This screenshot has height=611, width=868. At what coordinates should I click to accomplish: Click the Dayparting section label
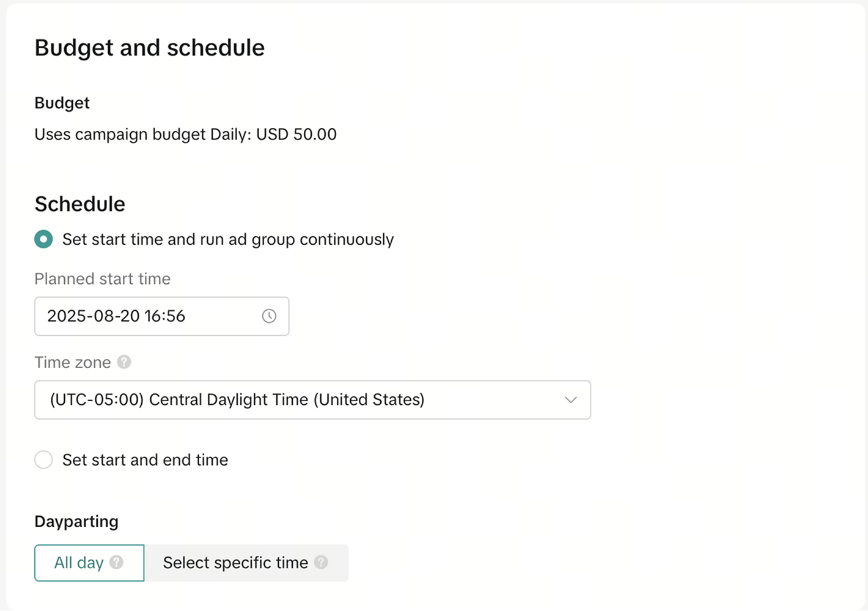point(76,522)
